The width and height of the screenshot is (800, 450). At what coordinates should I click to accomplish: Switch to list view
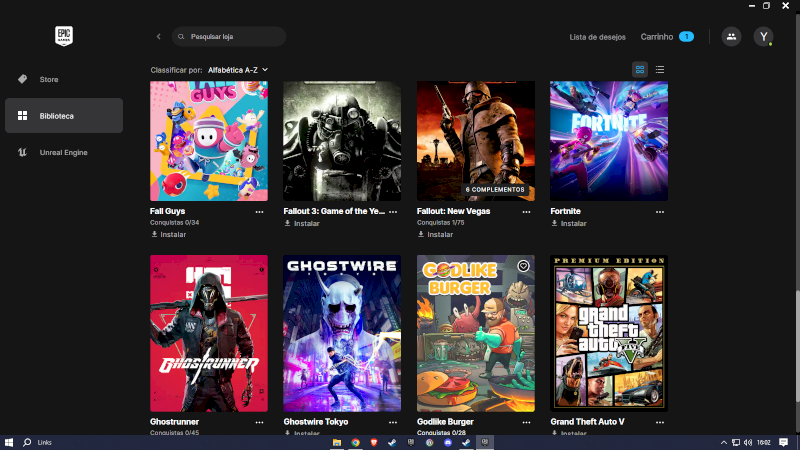(x=660, y=69)
